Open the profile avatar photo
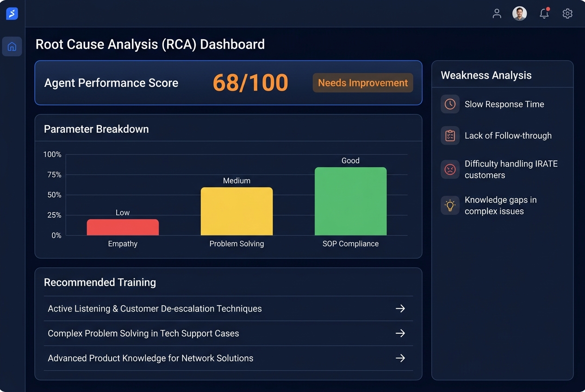 click(x=520, y=13)
